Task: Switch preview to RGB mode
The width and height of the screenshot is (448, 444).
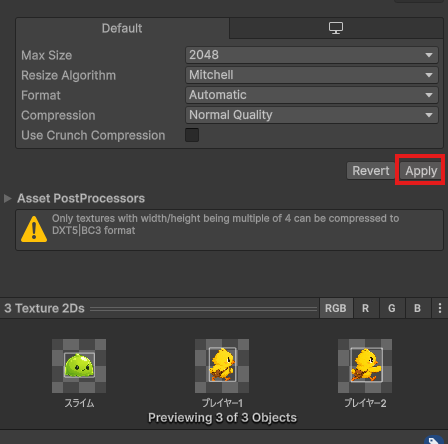Action: point(336,308)
